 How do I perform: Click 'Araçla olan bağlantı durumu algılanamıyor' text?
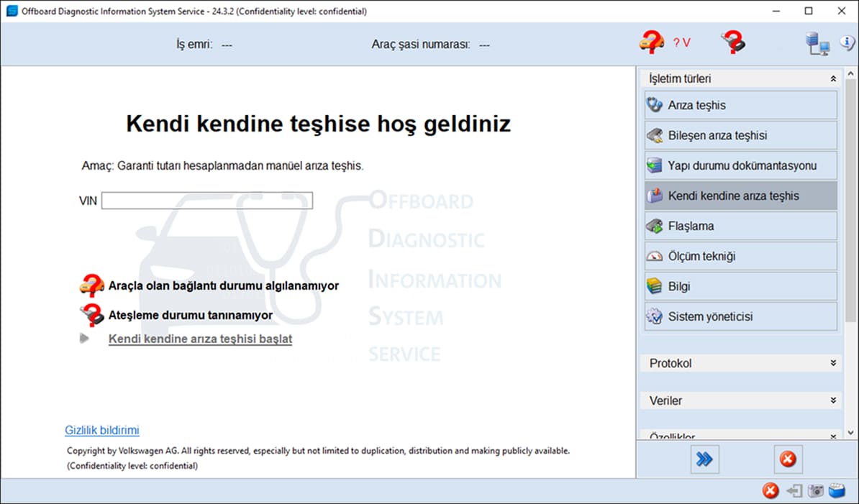click(x=224, y=285)
